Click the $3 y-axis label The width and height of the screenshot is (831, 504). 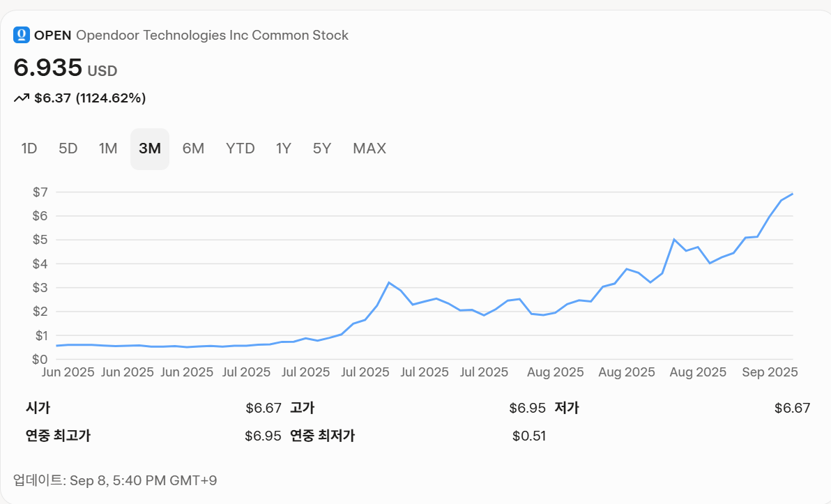(40, 288)
